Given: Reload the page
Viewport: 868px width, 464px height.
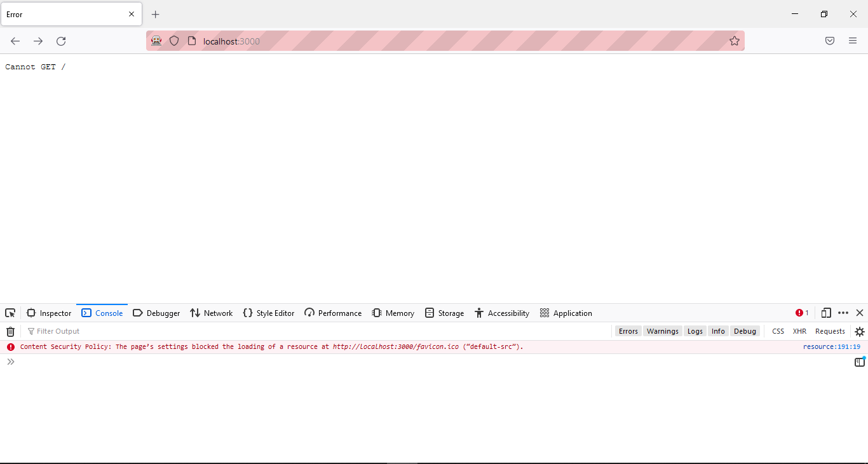Looking at the screenshot, I should pyautogui.click(x=61, y=41).
